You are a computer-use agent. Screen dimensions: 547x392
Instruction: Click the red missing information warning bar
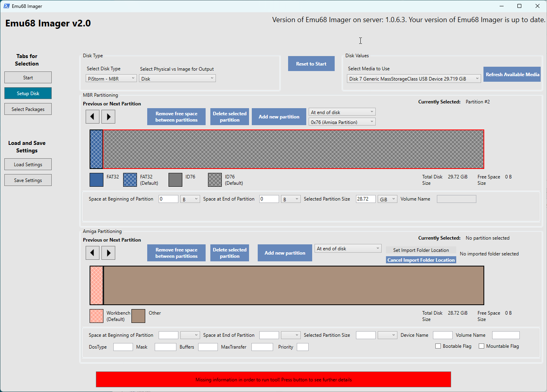(x=273, y=379)
